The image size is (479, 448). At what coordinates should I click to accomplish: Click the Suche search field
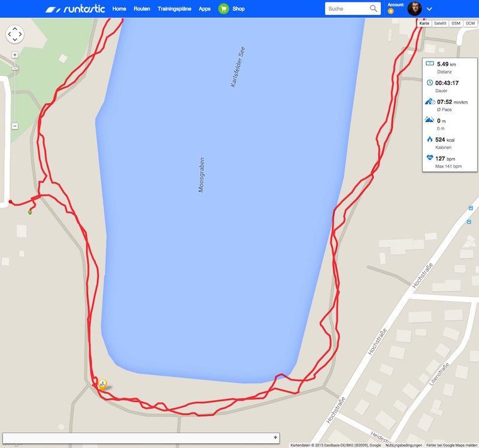coord(347,8)
